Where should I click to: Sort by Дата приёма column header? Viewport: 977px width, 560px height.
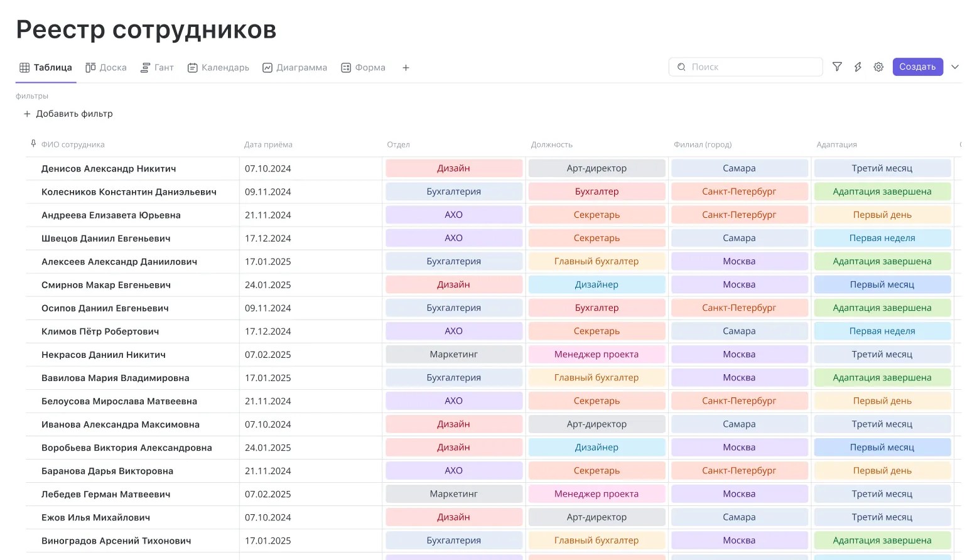268,144
